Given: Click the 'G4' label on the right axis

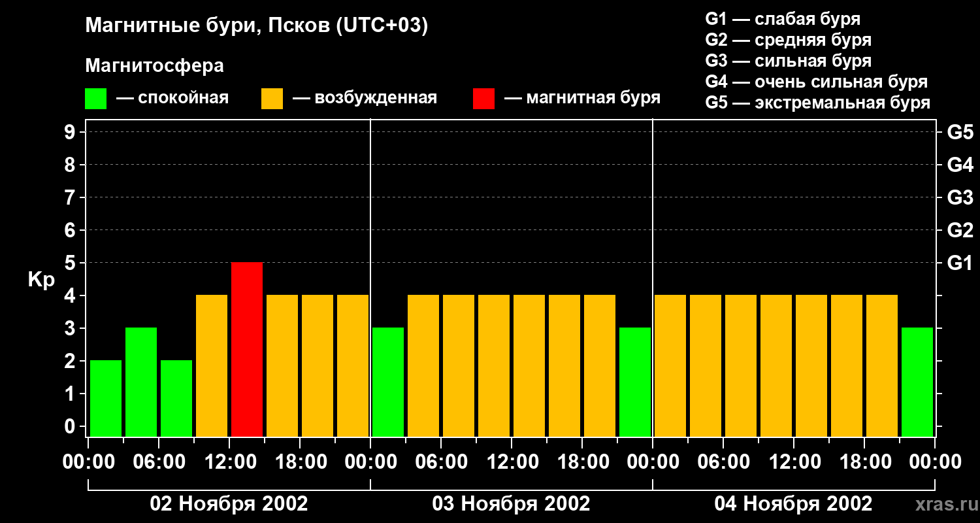Looking at the screenshot, I should [x=960, y=165].
